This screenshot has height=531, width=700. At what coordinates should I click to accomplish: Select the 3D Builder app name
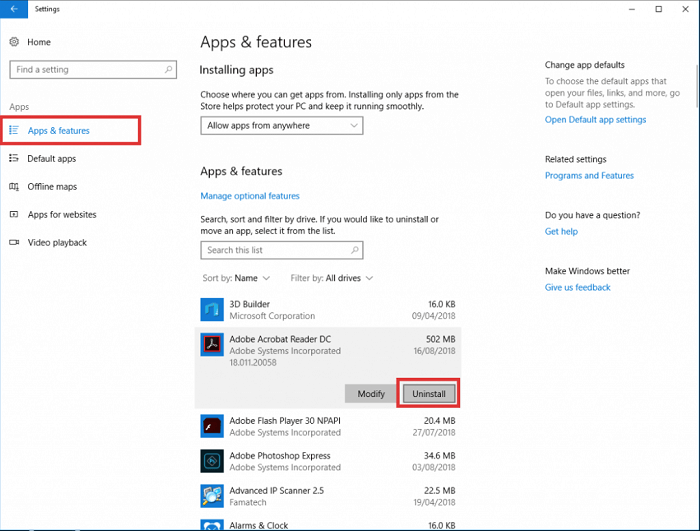pos(250,304)
